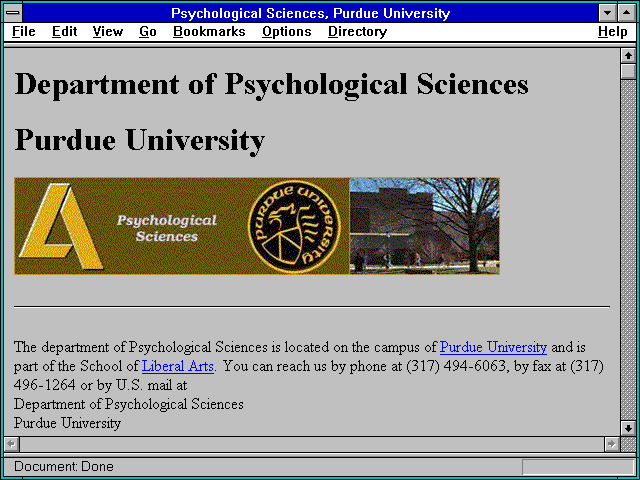The height and width of the screenshot is (480, 640).
Task: Click the horizontal scrollbar right arrow
Action: pos(611,444)
